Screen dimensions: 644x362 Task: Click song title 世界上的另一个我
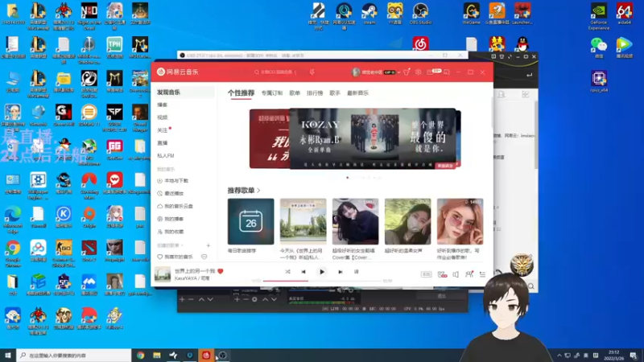(x=195, y=271)
